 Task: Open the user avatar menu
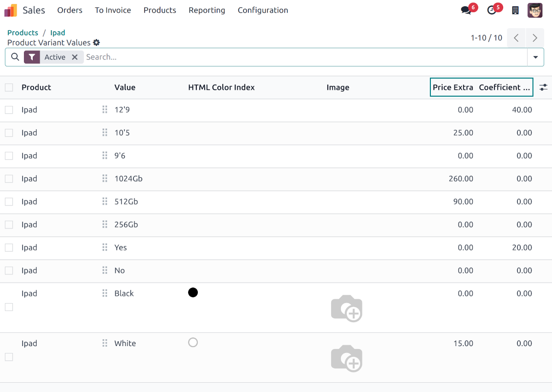point(535,10)
